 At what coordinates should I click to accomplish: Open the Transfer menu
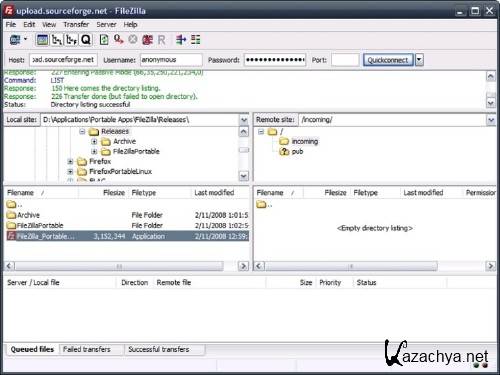coord(76,25)
